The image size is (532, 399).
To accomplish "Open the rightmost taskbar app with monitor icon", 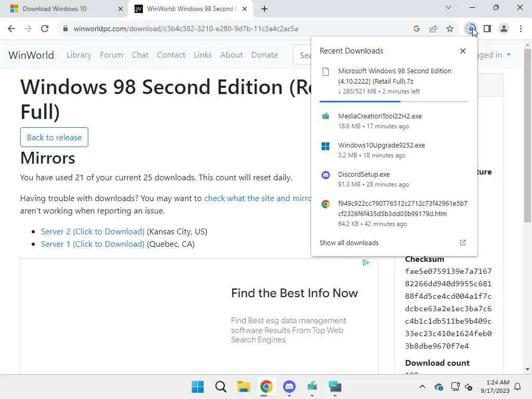I will tap(335, 387).
